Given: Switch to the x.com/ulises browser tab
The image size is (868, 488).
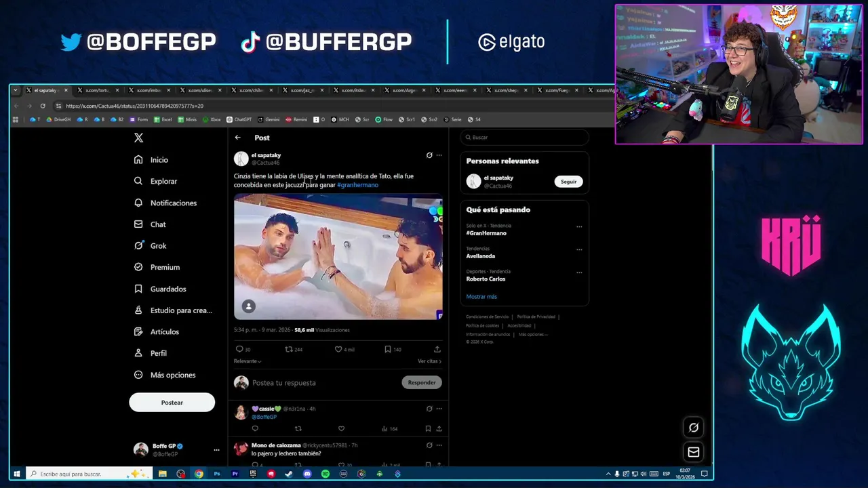Looking at the screenshot, I should point(200,90).
